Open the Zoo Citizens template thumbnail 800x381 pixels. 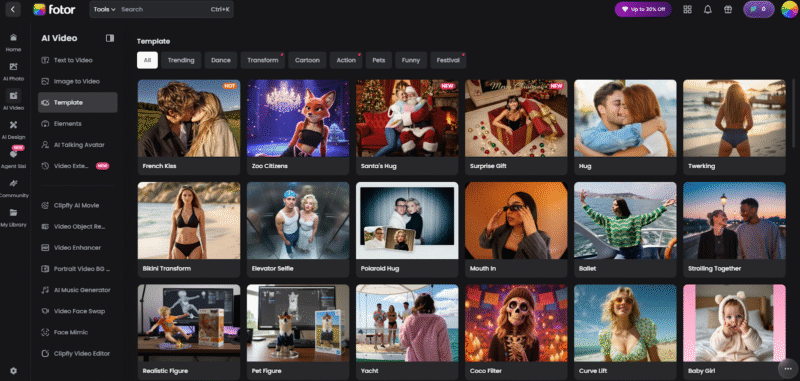click(x=298, y=118)
